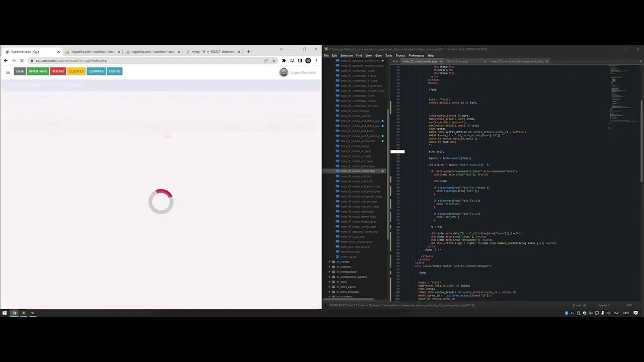
Task: Open index_03_modal_arqueo.php in the sidebar
Action: click(358, 141)
